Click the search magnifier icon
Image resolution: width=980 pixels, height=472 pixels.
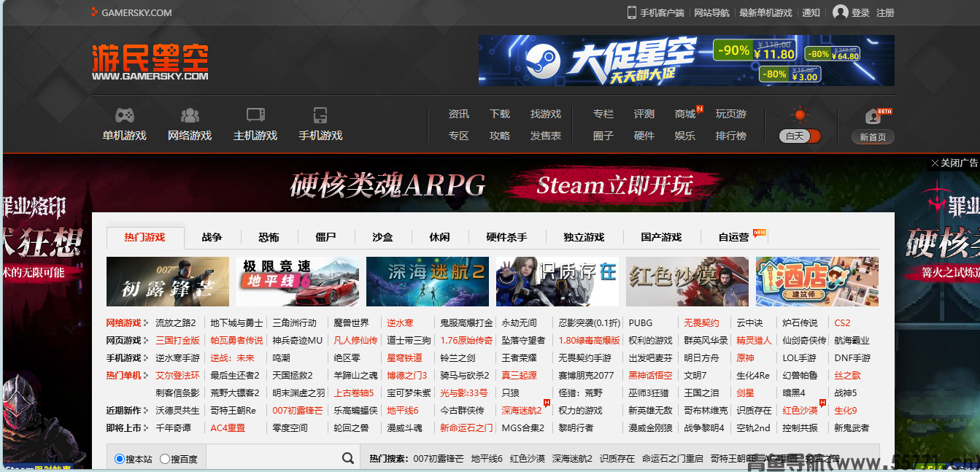[348, 458]
